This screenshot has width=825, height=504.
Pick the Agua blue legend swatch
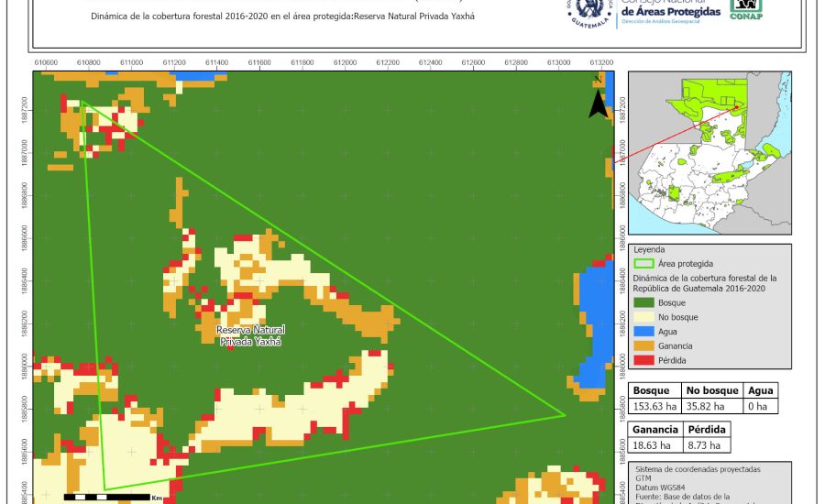coord(643,332)
